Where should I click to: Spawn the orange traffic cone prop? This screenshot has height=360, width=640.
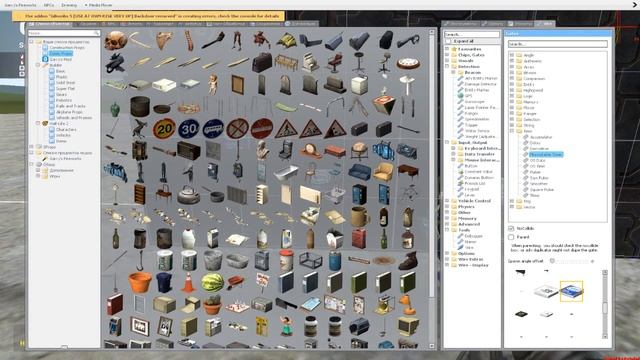(188, 282)
